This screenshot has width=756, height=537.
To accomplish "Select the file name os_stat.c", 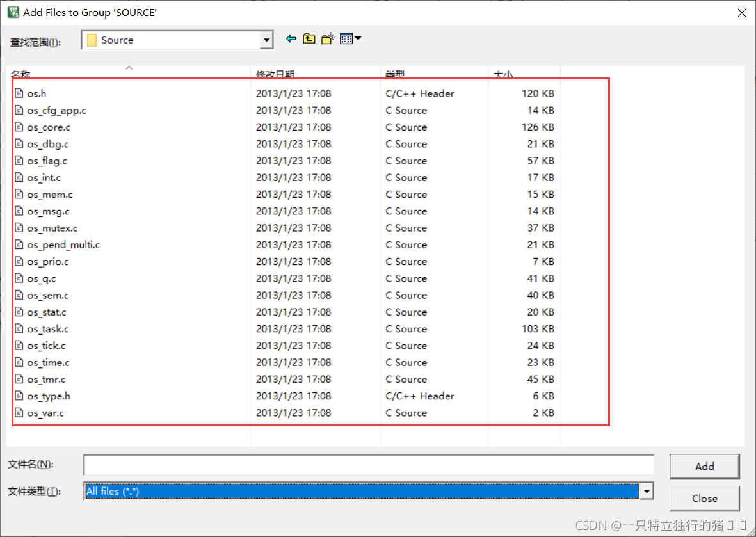I will click(x=47, y=312).
